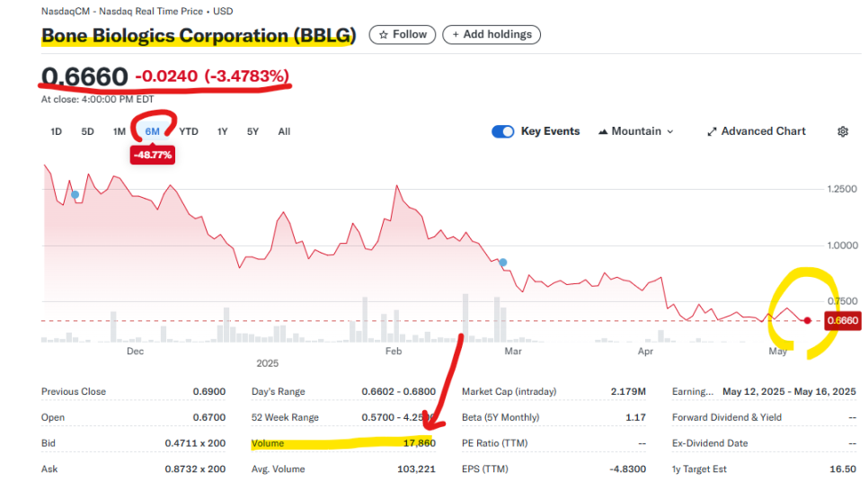Screen dimensions: 868x482
Task: Click the 52 Week Range label
Action: tap(285, 417)
